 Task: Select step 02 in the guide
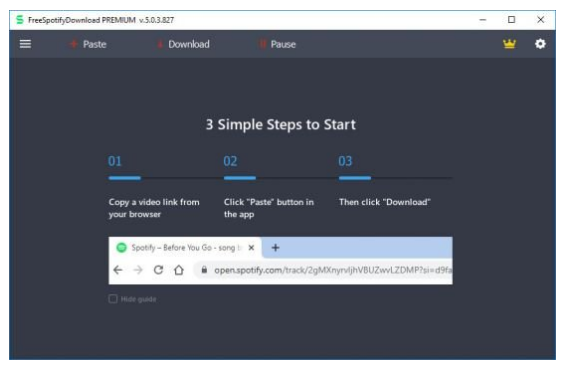click(230, 161)
